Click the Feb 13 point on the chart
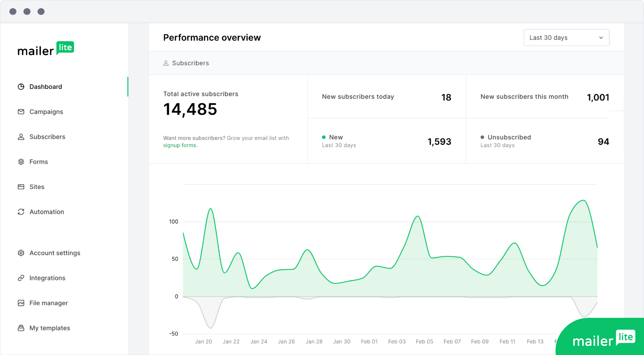Screen dimensions: 644x355 click(535, 342)
